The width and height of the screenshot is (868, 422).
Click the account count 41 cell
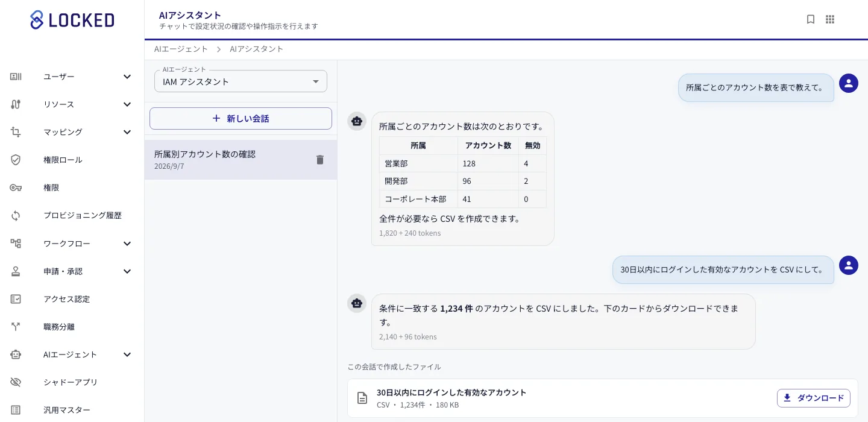pyautogui.click(x=488, y=199)
